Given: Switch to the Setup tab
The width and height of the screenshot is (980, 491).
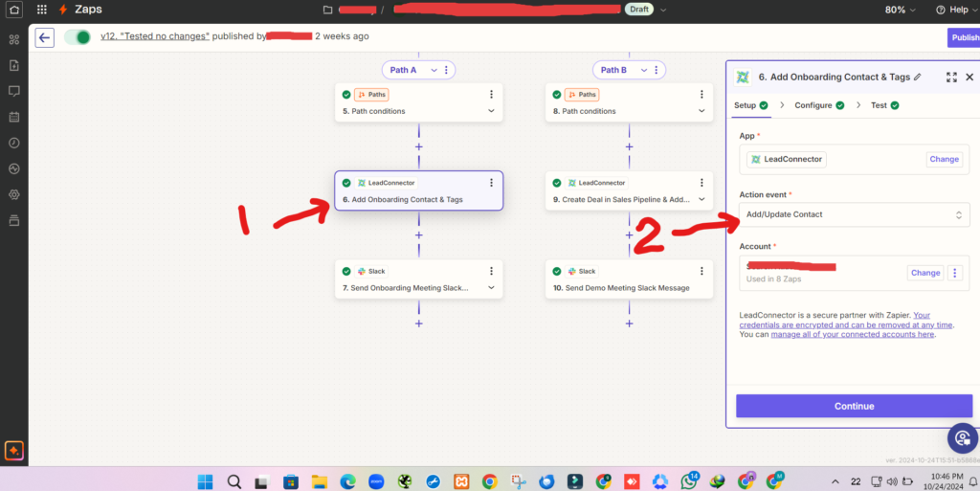Looking at the screenshot, I should point(750,105).
